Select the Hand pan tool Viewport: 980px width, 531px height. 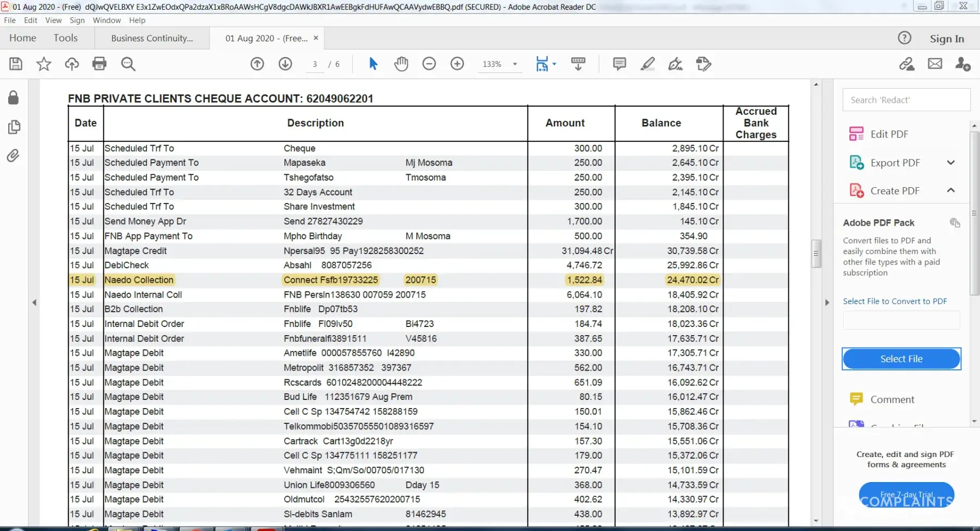point(401,64)
